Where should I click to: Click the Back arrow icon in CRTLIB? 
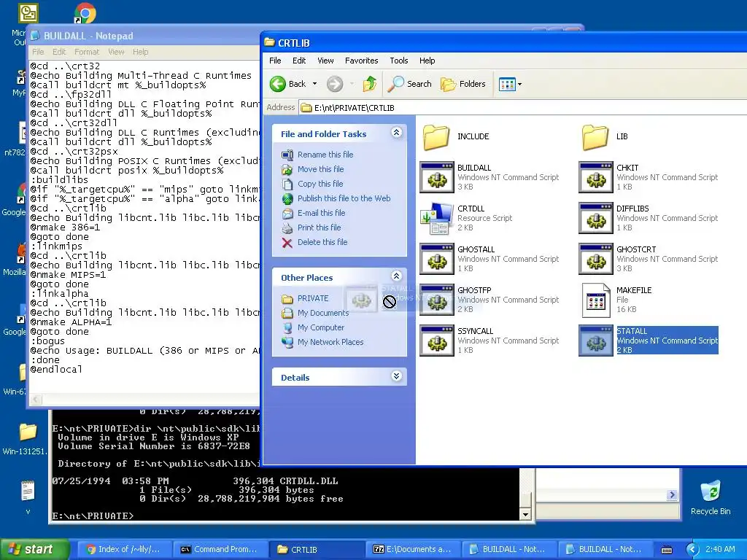click(278, 84)
